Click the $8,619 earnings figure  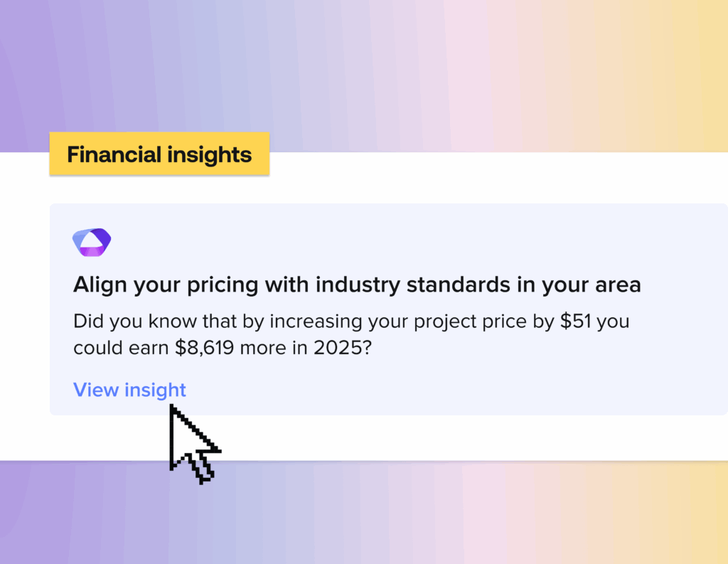[204, 348]
